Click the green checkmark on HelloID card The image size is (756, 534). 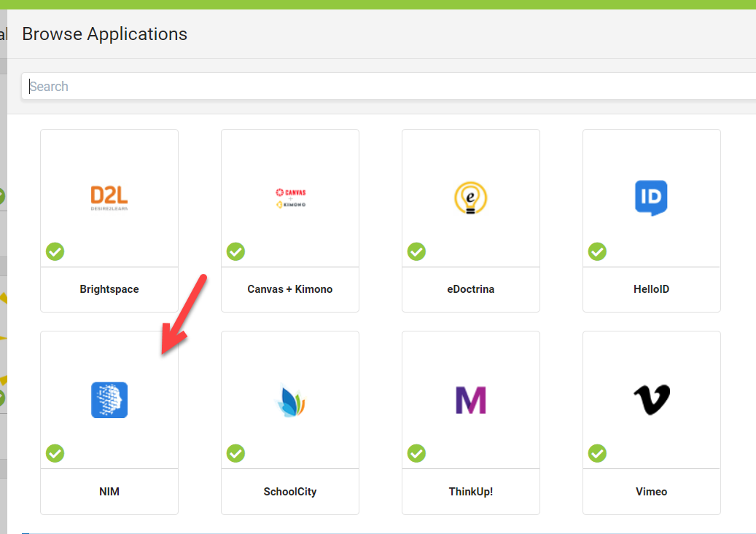[x=597, y=251]
